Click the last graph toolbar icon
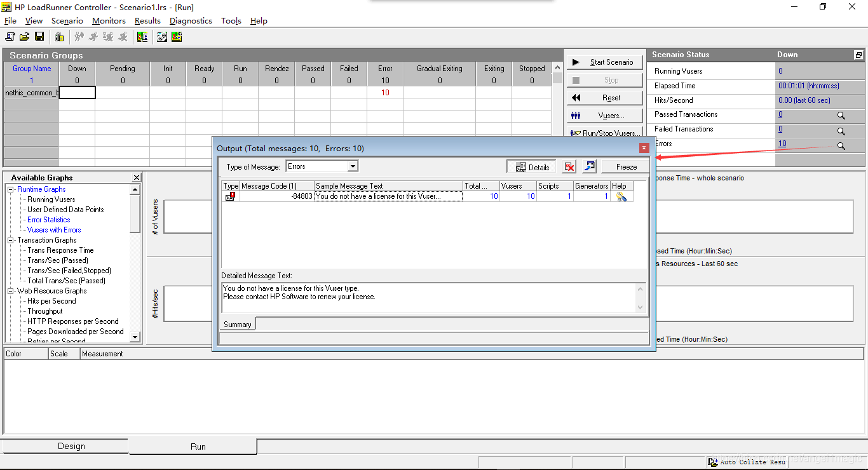The width and height of the screenshot is (868, 470). (177, 37)
